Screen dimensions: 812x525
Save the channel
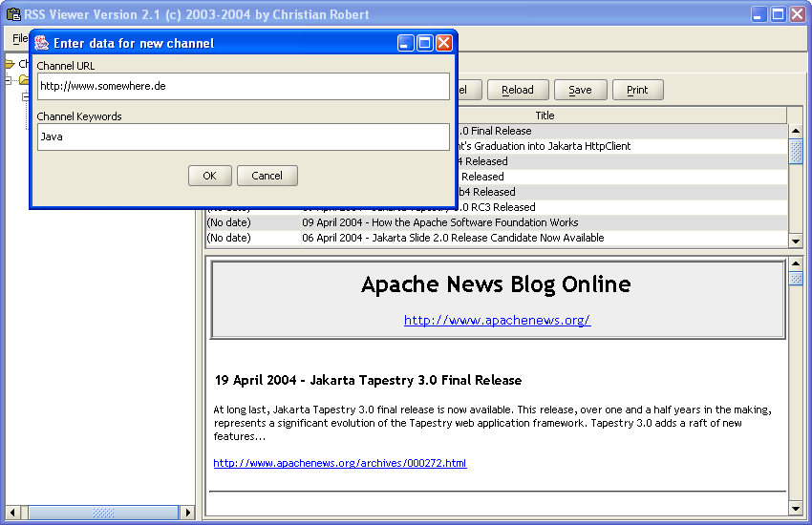(x=580, y=90)
